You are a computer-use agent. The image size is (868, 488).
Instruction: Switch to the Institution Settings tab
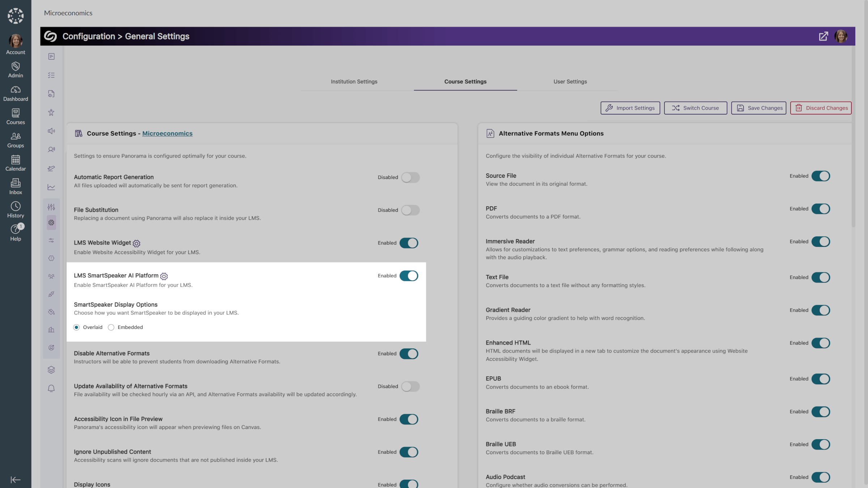coord(353,82)
